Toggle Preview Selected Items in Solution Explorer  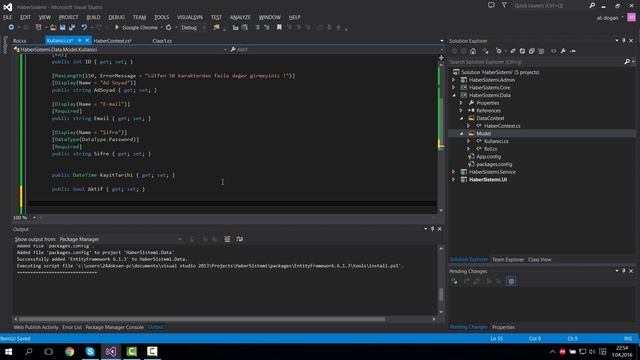tap(573, 51)
